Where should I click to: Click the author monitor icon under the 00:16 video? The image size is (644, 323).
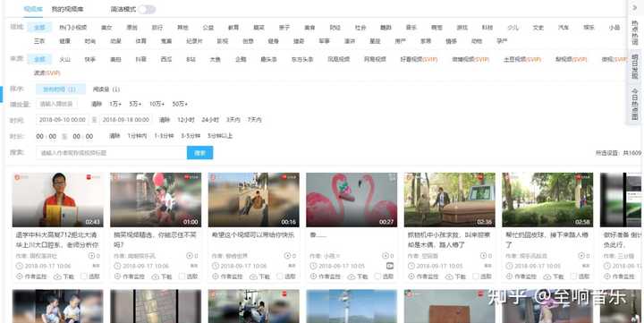(215, 276)
